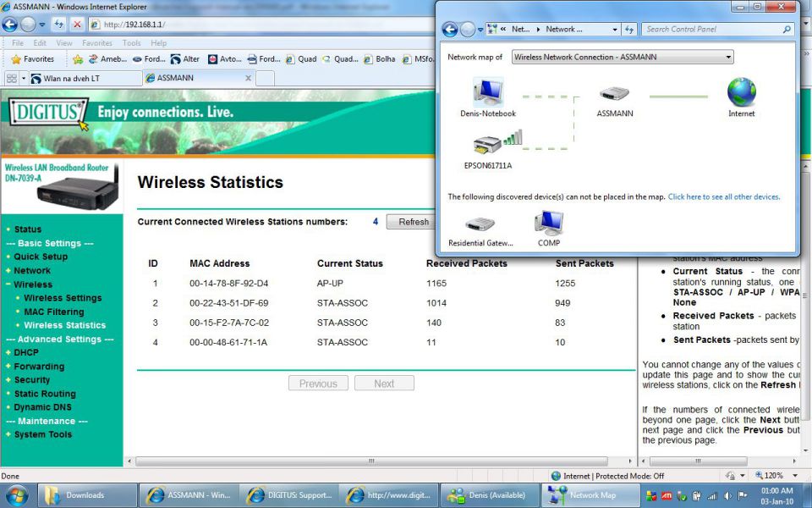
Task: Open the MAC Filtering page
Action: pyautogui.click(x=54, y=312)
